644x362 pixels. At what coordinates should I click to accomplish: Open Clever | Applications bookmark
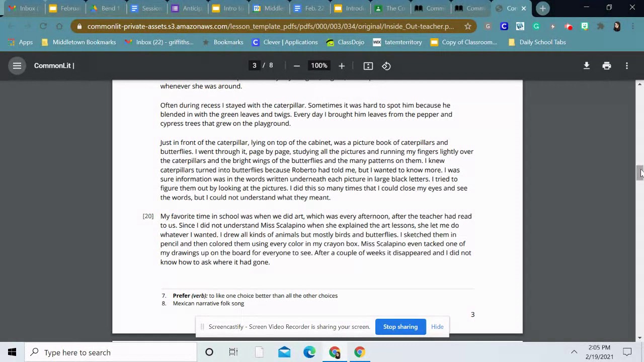pyautogui.click(x=285, y=42)
